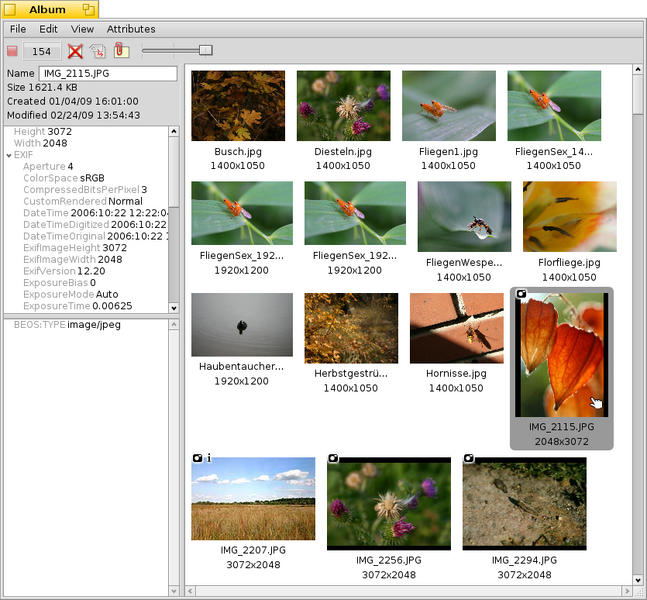
Task: Click the Album window title tab
Action: (50, 9)
